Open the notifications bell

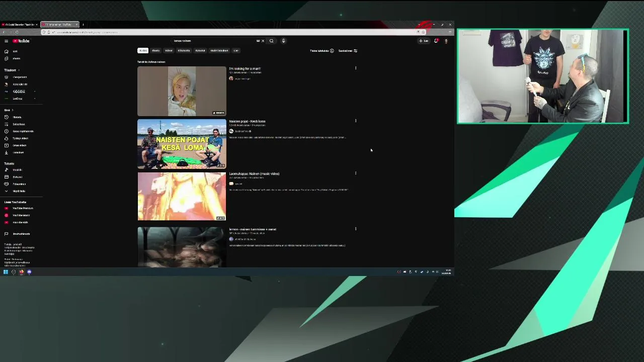[x=436, y=41]
